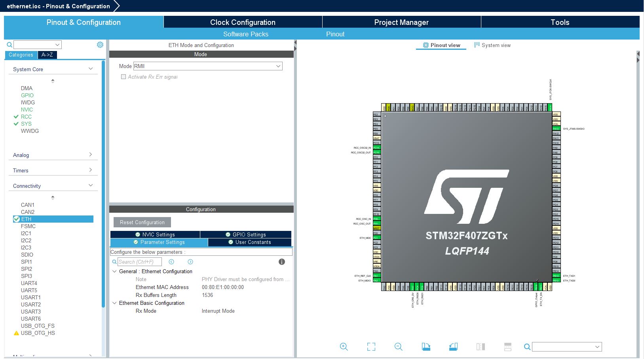The width and height of the screenshot is (644, 359).
Task: Click the best fit icon below the chip
Action: (371, 346)
